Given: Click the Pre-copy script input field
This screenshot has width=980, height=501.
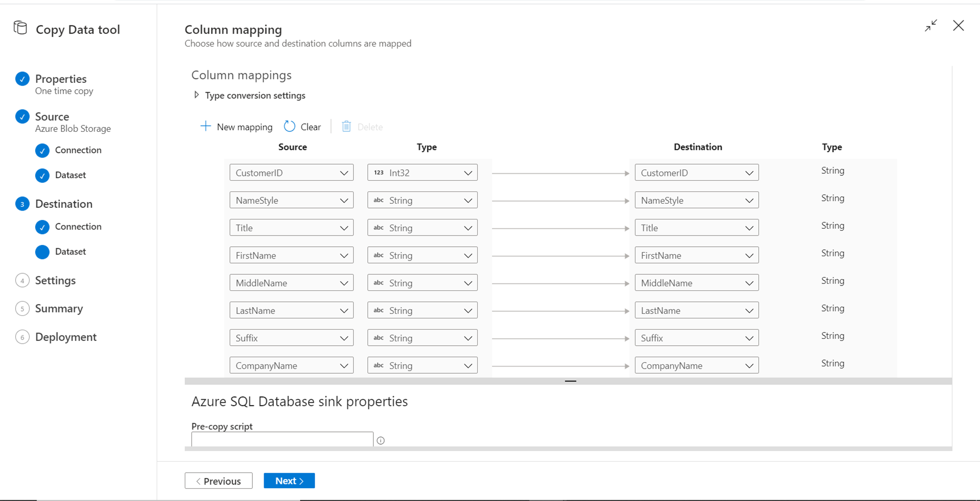Looking at the screenshot, I should click(282, 439).
